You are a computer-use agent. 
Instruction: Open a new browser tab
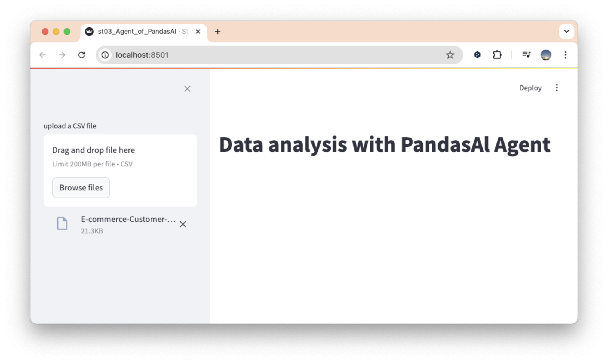[x=217, y=32]
